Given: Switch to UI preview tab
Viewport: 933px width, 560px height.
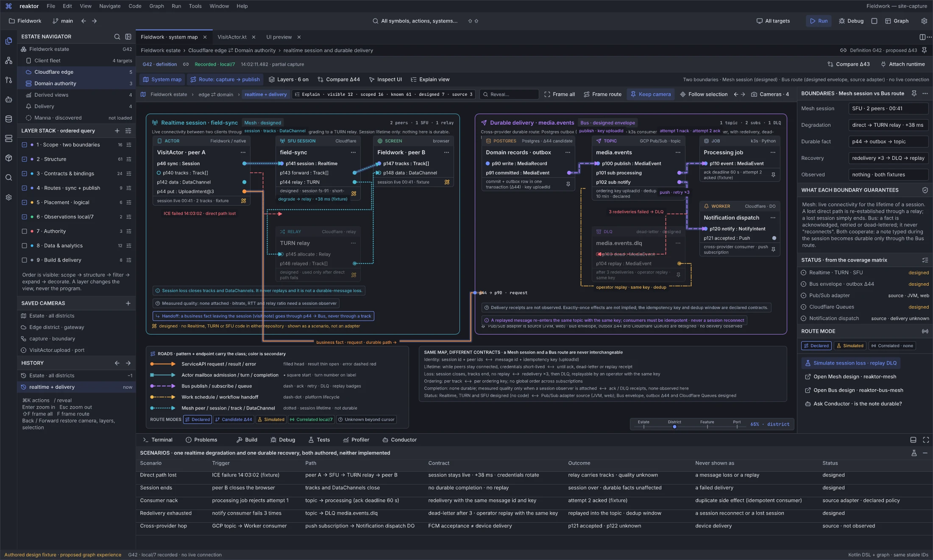Looking at the screenshot, I should pos(279,37).
